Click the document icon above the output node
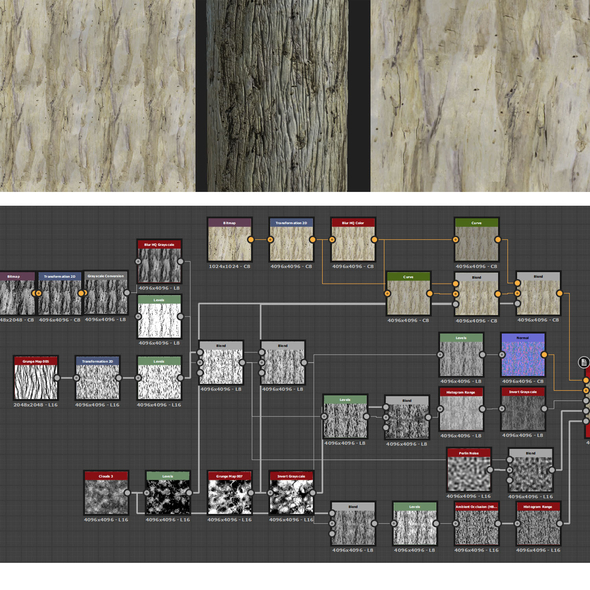590x590 pixels. [583, 362]
